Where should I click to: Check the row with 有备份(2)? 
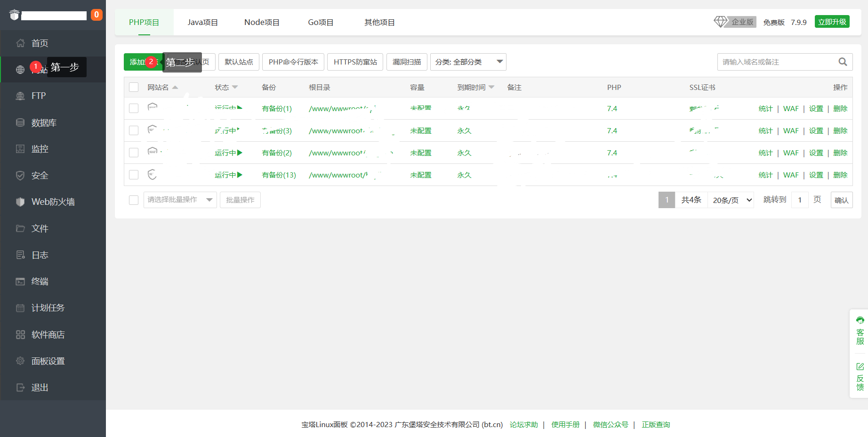point(134,153)
